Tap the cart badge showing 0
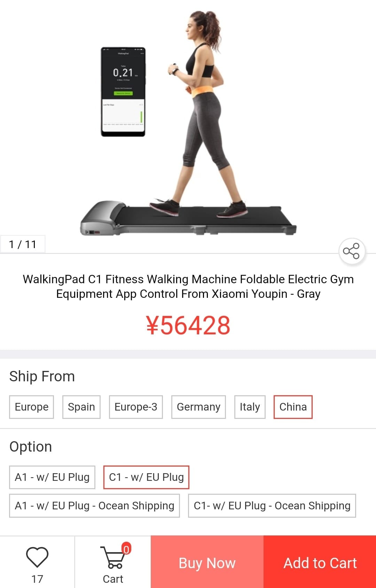Screen dimensions: 376x588 point(126,549)
